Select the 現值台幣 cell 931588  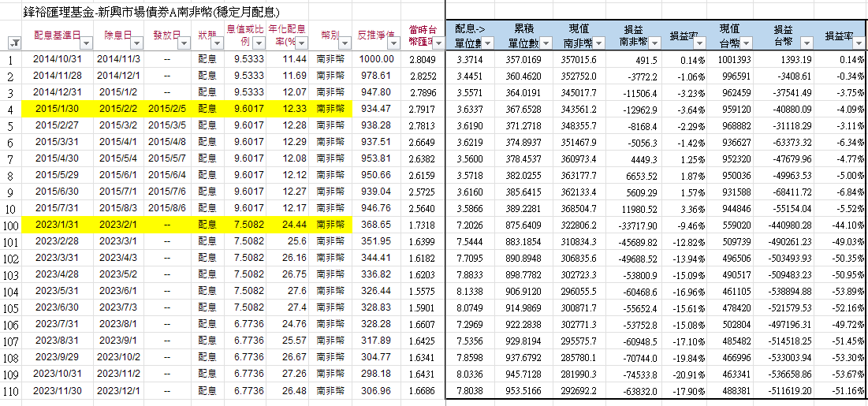[729, 192]
